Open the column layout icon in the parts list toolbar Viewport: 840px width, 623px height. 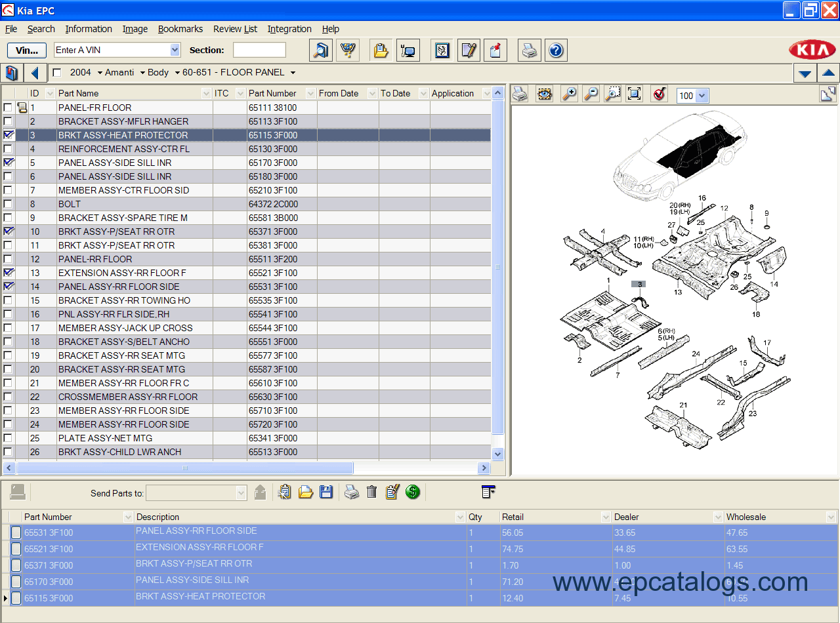point(488,491)
